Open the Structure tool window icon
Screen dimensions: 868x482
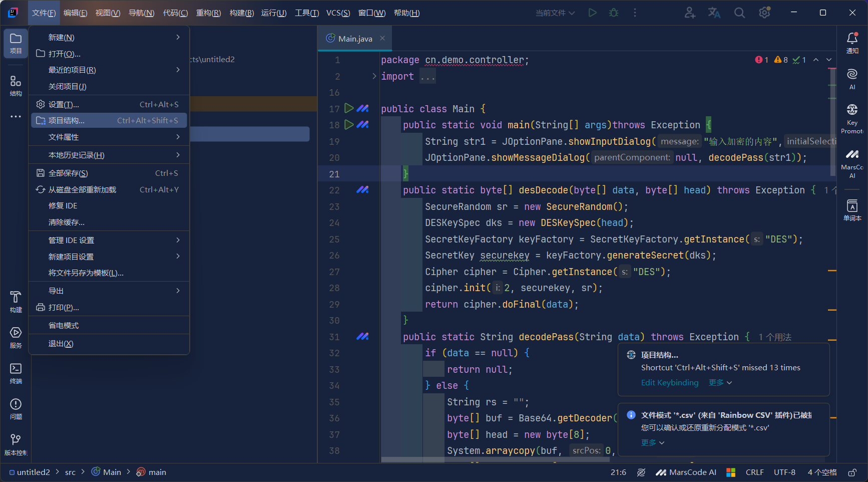[x=16, y=86]
